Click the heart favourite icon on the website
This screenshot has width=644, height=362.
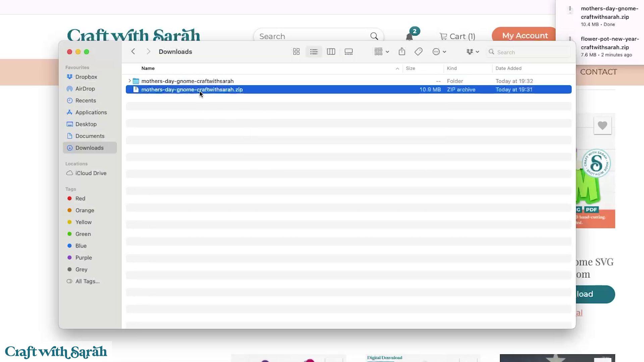click(x=602, y=125)
